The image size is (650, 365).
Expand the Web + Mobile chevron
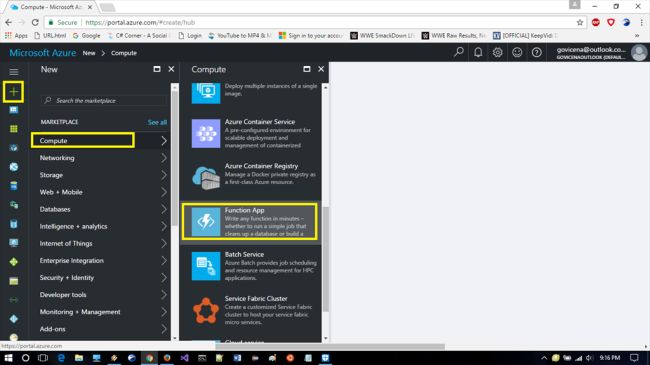164,192
